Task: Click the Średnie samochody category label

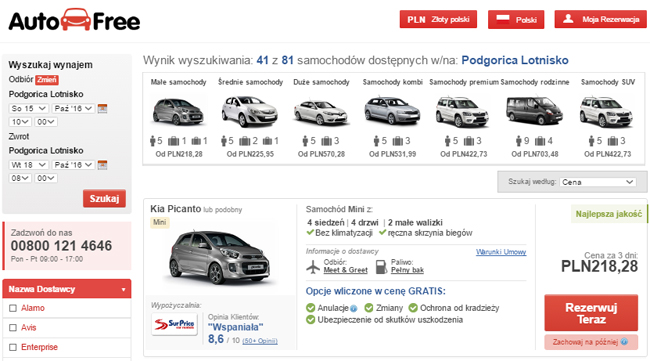Action: tap(250, 82)
